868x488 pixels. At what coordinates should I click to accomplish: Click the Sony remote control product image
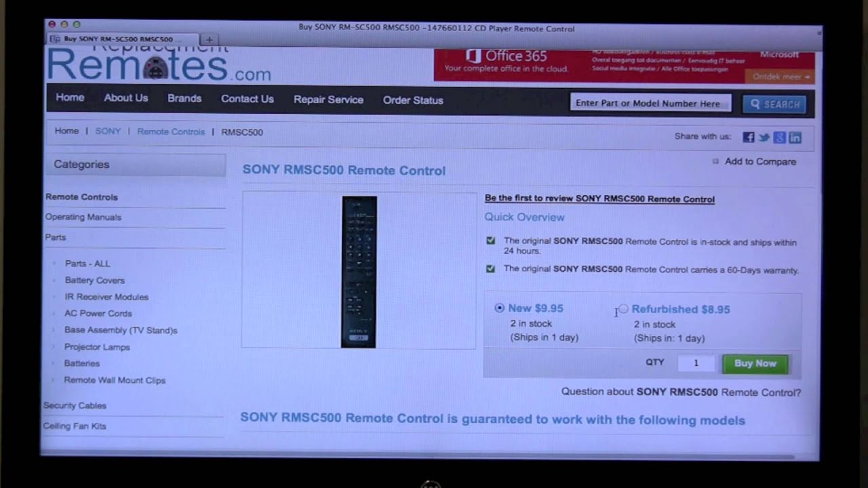pyautogui.click(x=359, y=272)
